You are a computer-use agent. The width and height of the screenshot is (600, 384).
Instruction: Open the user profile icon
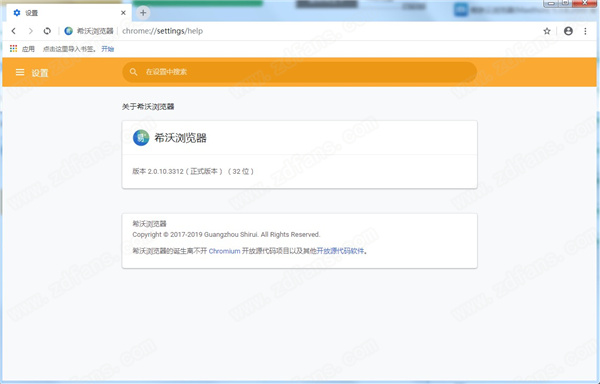[568, 31]
